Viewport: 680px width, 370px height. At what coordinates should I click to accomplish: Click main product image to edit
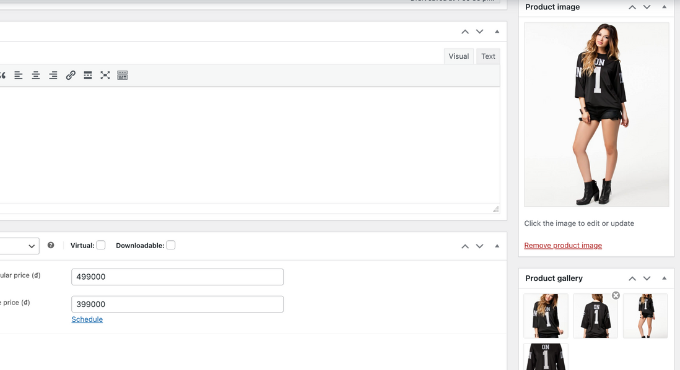(596, 115)
